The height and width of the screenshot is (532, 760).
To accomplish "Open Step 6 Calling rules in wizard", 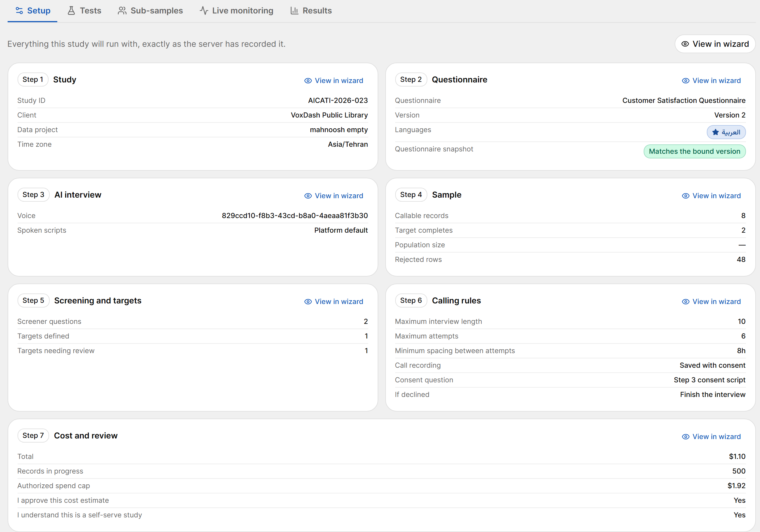I will (x=711, y=302).
